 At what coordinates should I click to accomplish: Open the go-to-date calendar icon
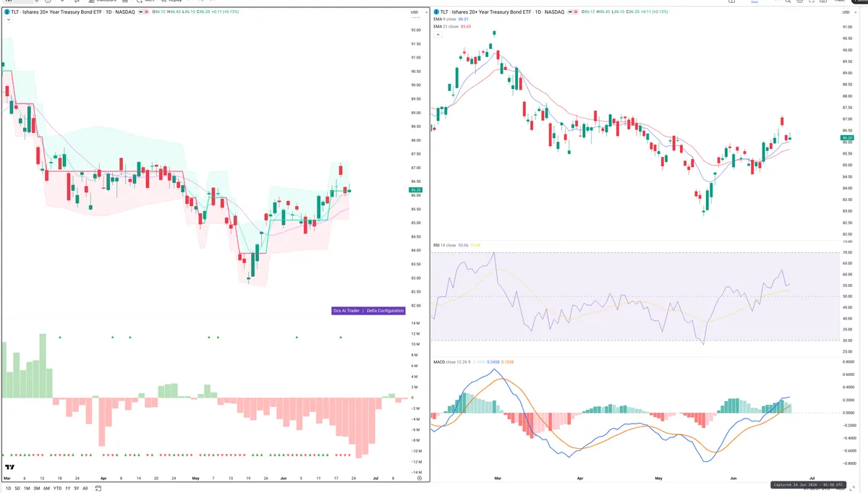(x=97, y=489)
